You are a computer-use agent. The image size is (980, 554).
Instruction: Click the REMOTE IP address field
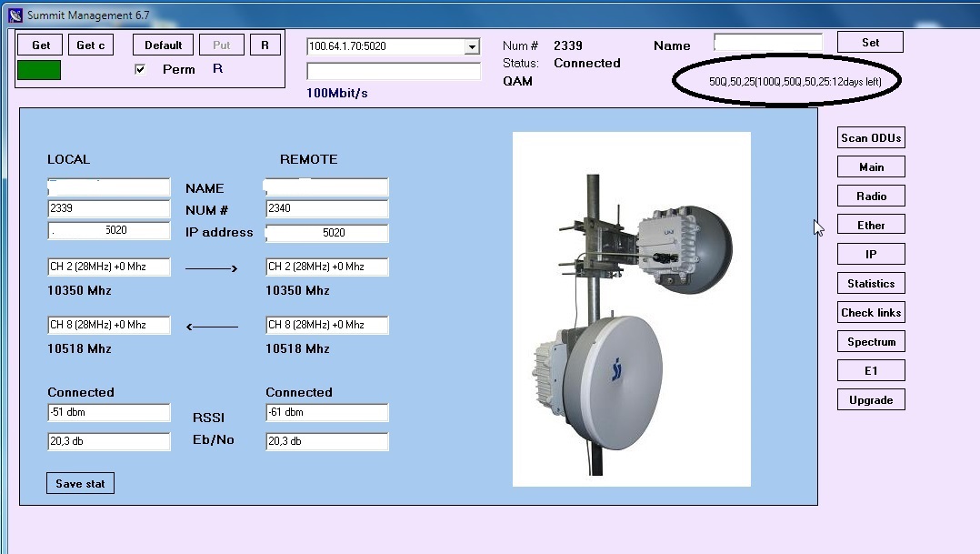coord(327,233)
